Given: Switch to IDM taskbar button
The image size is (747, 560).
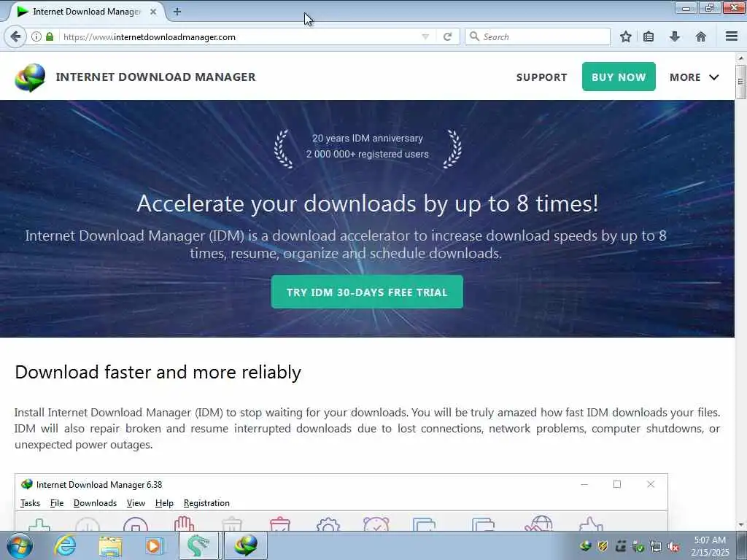Looking at the screenshot, I should coord(246,545).
